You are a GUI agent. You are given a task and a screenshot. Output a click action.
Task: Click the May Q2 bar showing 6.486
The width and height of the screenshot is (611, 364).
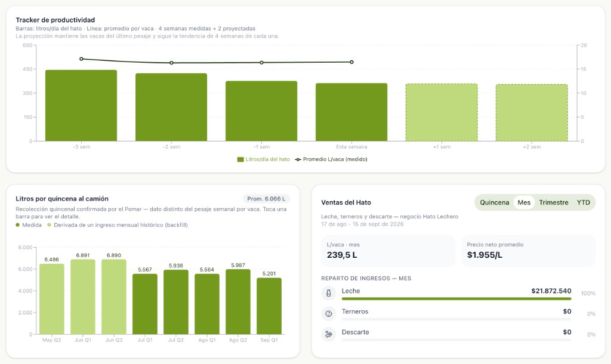click(51, 299)
